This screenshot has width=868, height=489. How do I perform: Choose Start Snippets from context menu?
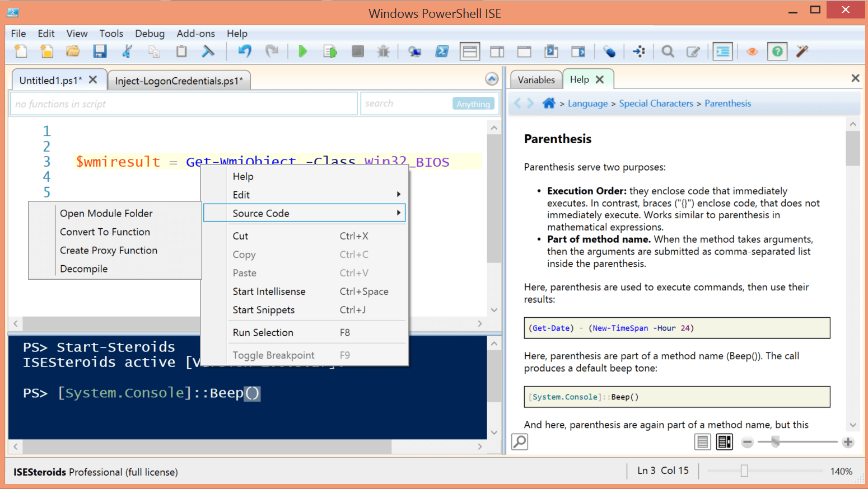pyautogui.click(x=304, y=310)
